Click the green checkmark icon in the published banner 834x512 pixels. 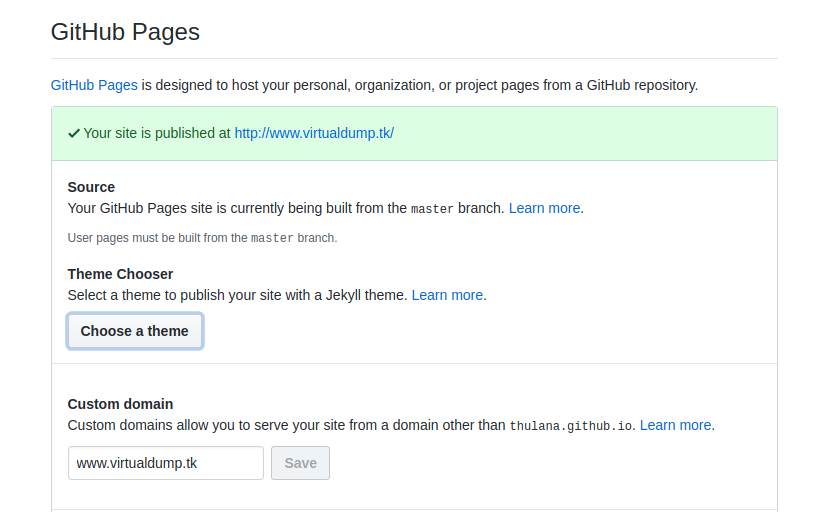74,133
